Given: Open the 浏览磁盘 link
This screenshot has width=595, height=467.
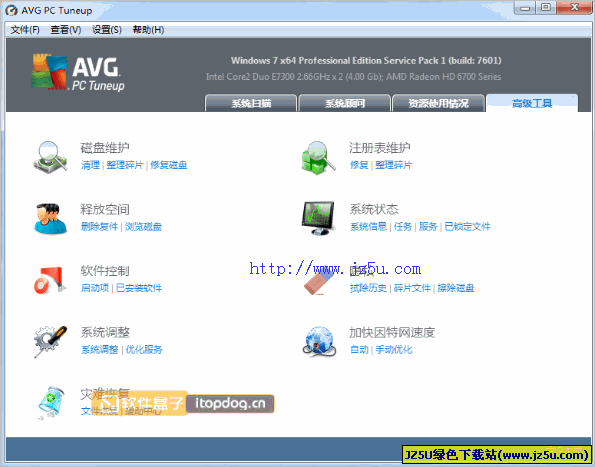Looking at the screenshot, I should 143,226.
